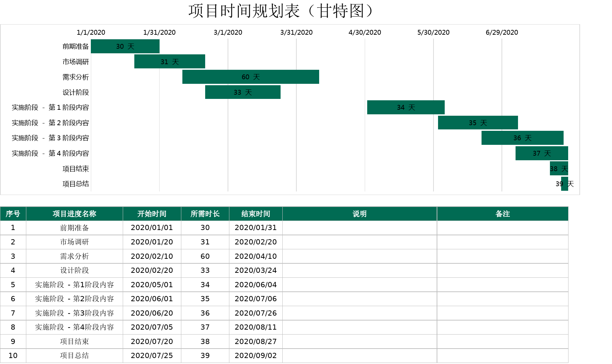Click the 所需时长 column header
The width and height of the screenshot is (612, 364).
pos(205,214)
